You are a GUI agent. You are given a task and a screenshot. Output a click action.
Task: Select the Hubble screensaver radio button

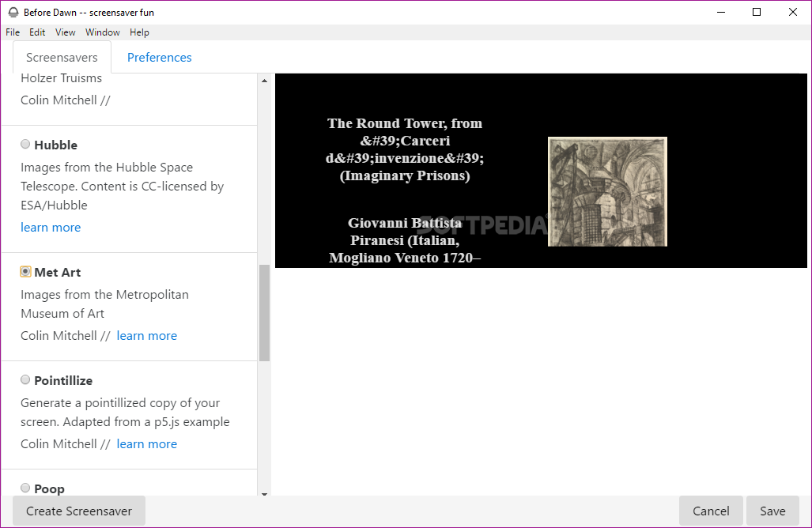(x=25, y=144)
